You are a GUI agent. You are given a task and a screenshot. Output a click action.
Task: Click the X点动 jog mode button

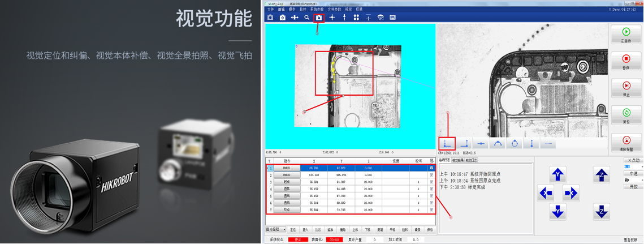(x=633, y=160)
